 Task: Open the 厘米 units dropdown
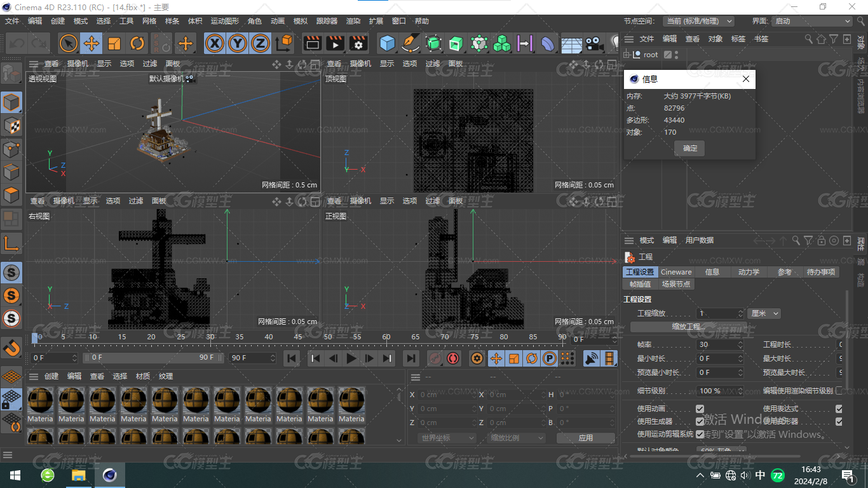click(x=764, y=313)
